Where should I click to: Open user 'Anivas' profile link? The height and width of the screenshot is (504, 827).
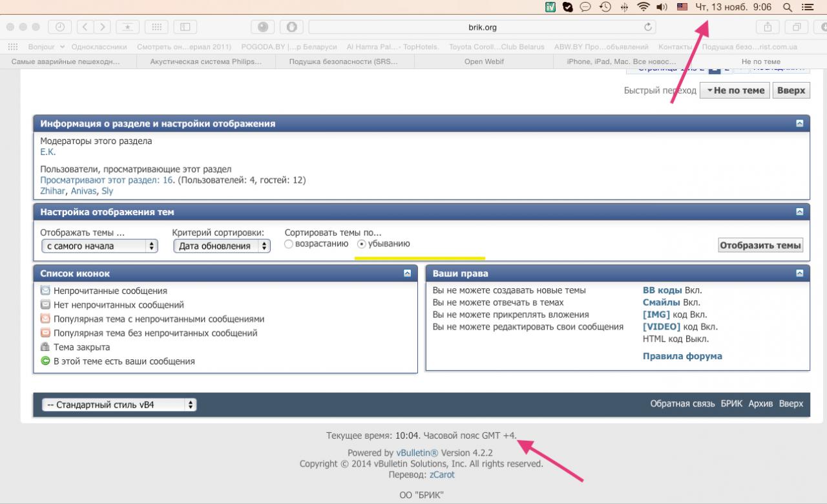tap(83, 191)
